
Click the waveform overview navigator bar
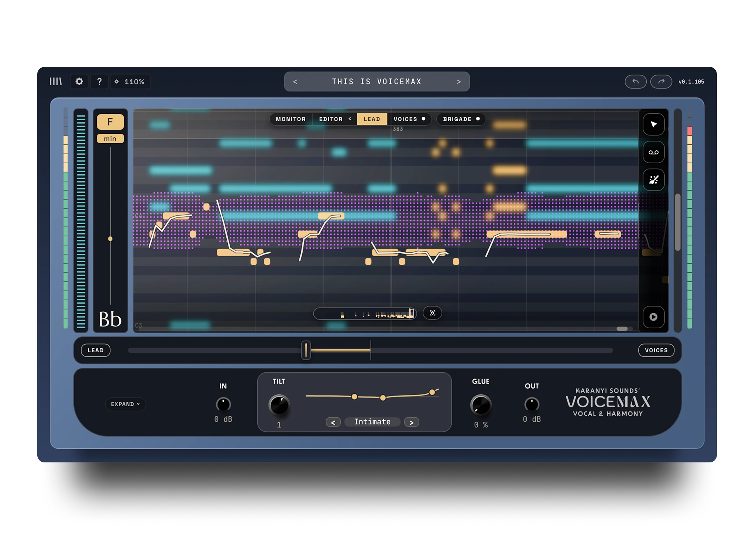pyautogui.click(x=365, y=314)
